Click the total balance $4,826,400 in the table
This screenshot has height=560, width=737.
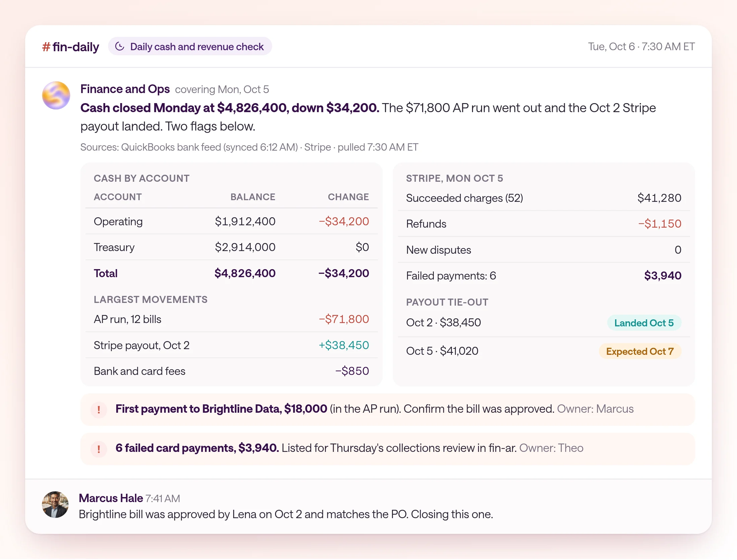tap(245, 273)
